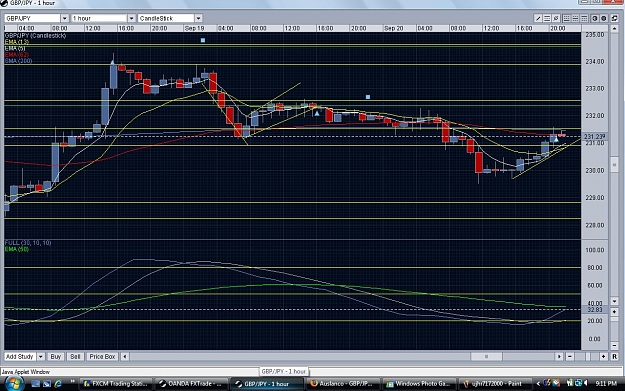The width and height of the screenshot is (625, 391).
Task: Click the vertical zoom slider handle
Action: [x=614, y=318]
